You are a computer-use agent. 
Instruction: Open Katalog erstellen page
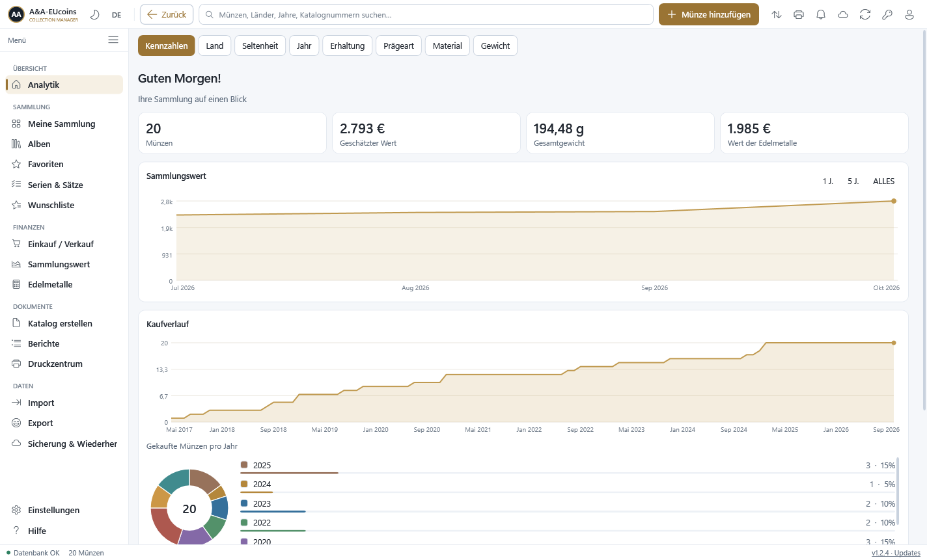(64, 323)
